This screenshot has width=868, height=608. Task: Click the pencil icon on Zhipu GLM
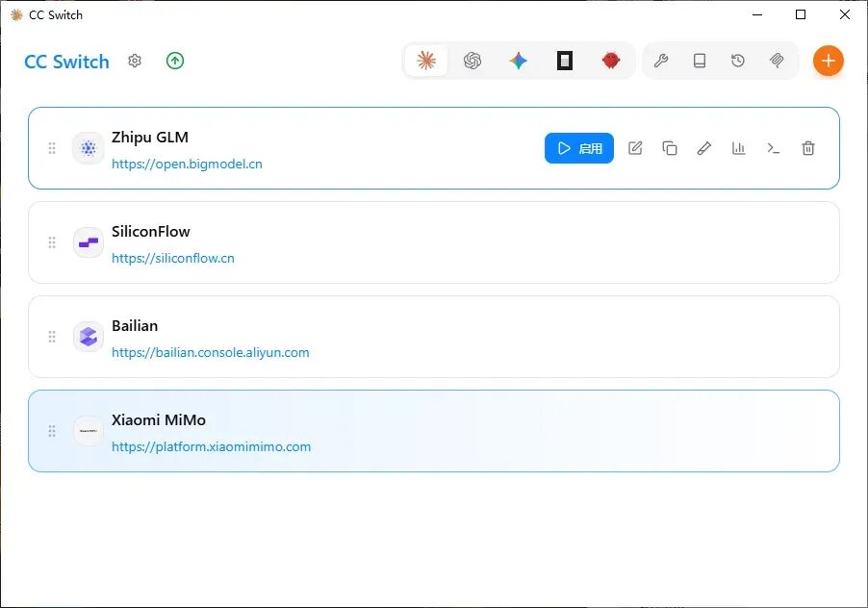click(x=704, y=148)
